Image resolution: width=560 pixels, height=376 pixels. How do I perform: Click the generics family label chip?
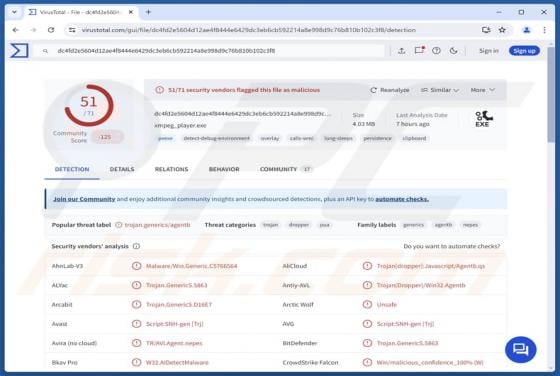[x=413, y=225]
